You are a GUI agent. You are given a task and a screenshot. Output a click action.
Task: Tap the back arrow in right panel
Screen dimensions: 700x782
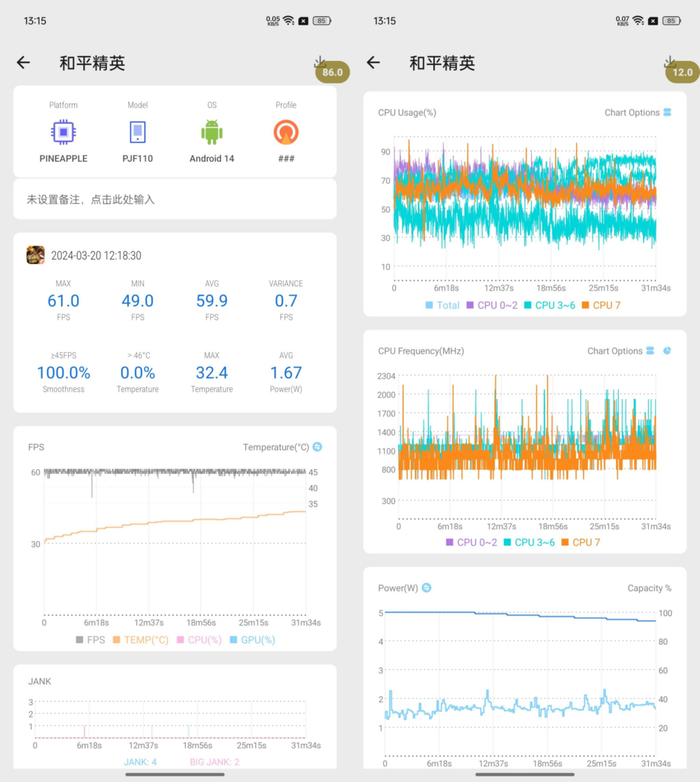coord(373,62)
